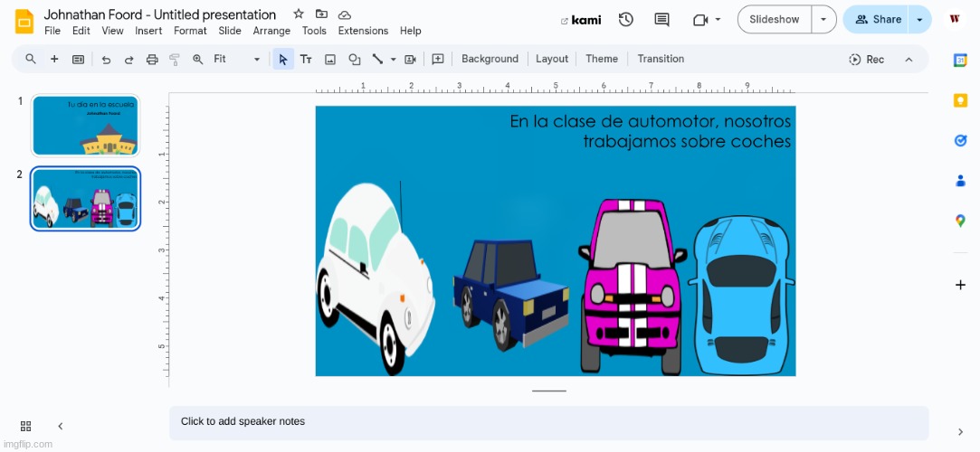Click the Background button
This screenshot has height=452, width=980.
(490, 59)
